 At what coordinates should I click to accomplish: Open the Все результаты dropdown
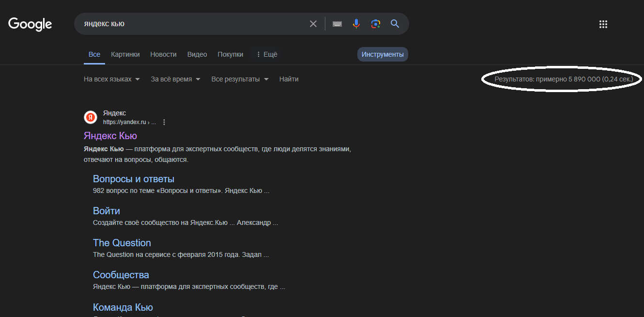(x=240, y=79)
